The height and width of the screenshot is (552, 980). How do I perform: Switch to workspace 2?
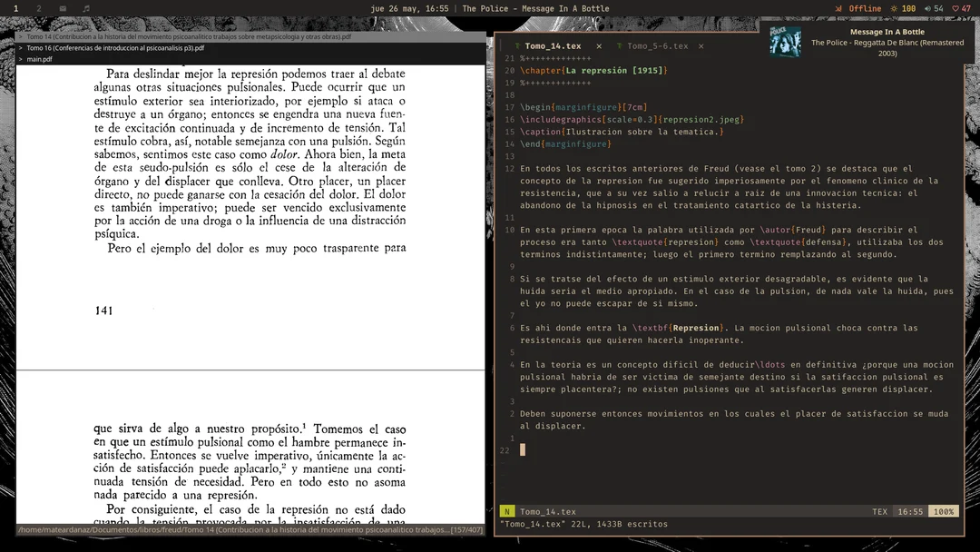pos(39,8)
